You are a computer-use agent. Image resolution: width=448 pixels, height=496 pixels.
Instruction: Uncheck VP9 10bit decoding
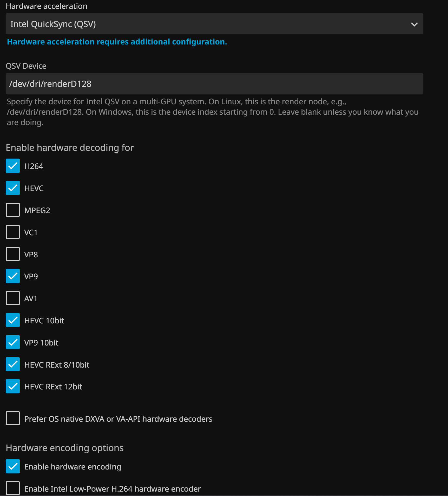pos(13,342)
